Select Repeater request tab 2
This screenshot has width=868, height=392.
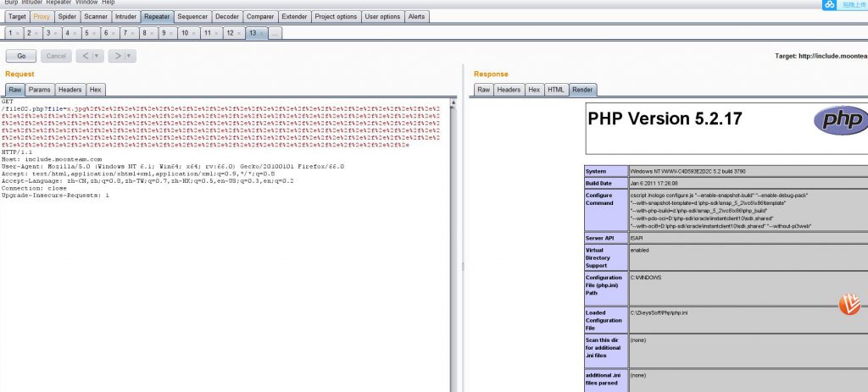(x=33, y=33)
